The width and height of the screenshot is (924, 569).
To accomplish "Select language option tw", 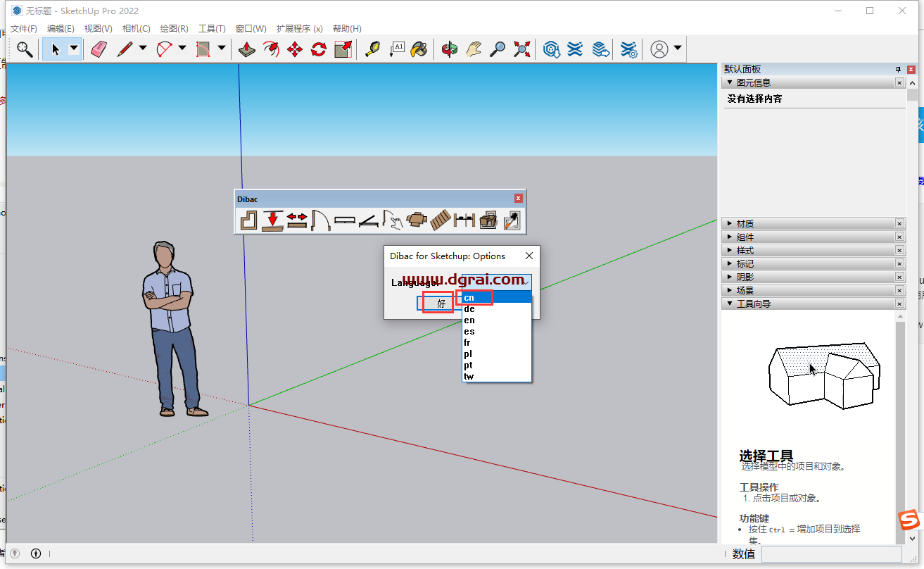I will [496, 377].
